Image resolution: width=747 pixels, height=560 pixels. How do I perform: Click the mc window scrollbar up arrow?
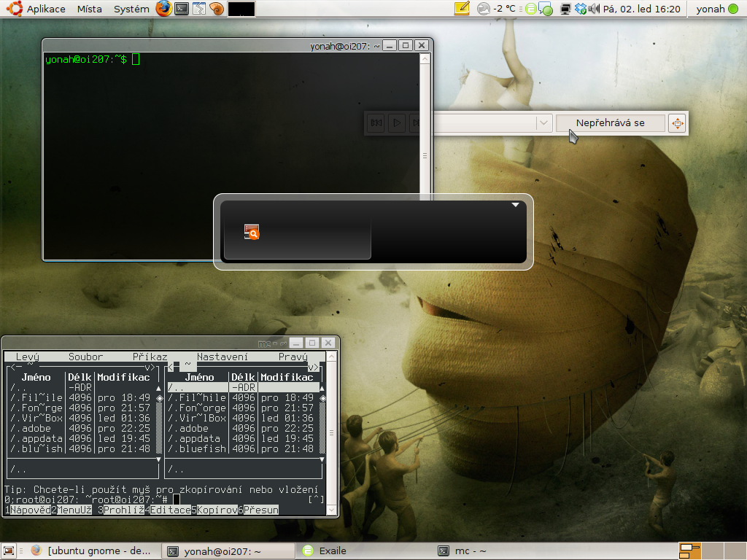(332, 356)
